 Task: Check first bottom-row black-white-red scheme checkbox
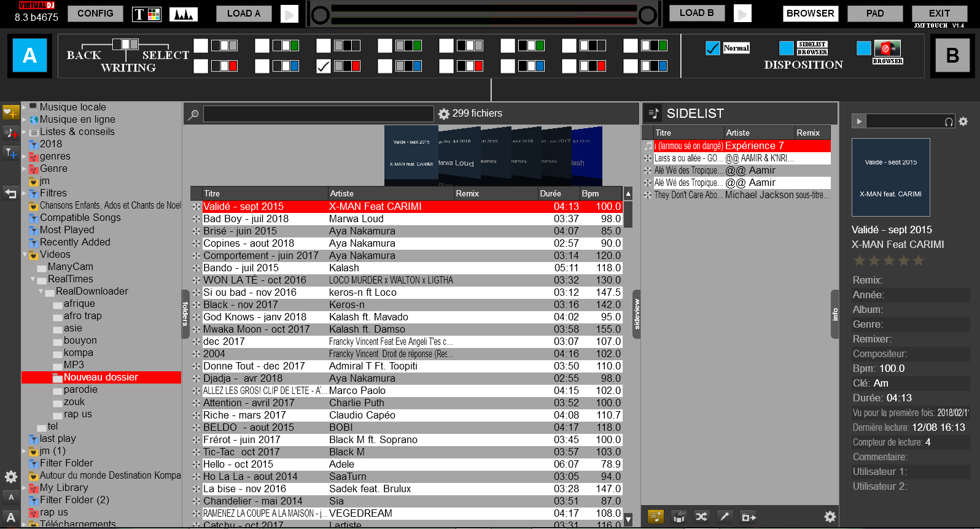coord(201,66)
